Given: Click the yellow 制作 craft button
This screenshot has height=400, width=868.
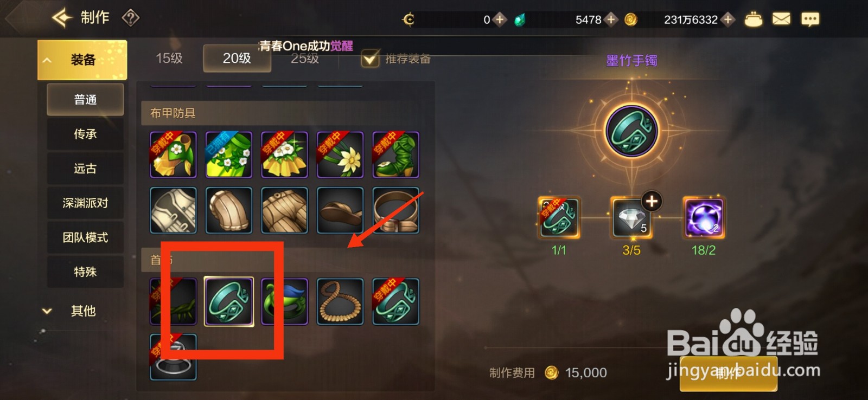Looking at the screenshot, I should pos(728,373).
